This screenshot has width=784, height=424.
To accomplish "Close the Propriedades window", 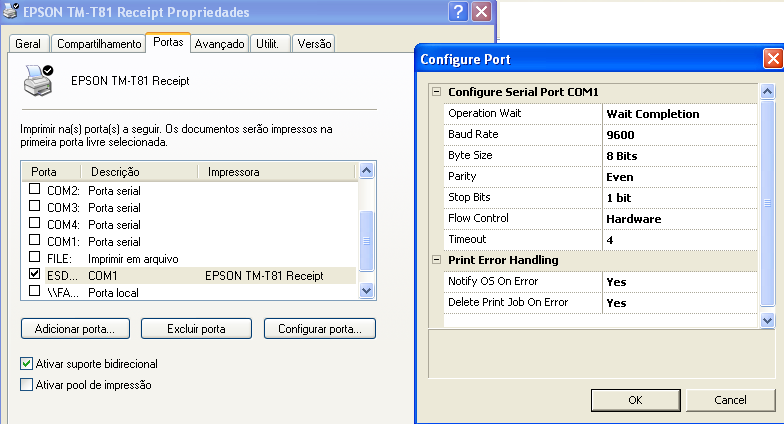I will point(482,11).
